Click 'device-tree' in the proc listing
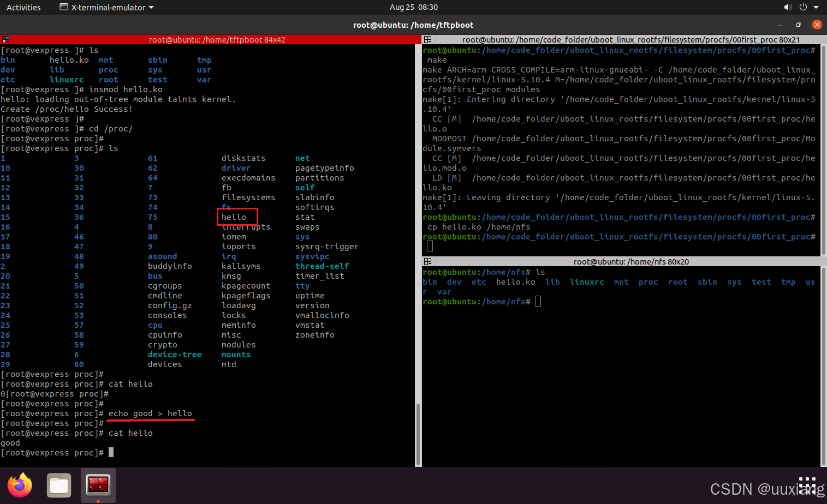The width and height of the screenshot is (827, 504). [175, 354]
